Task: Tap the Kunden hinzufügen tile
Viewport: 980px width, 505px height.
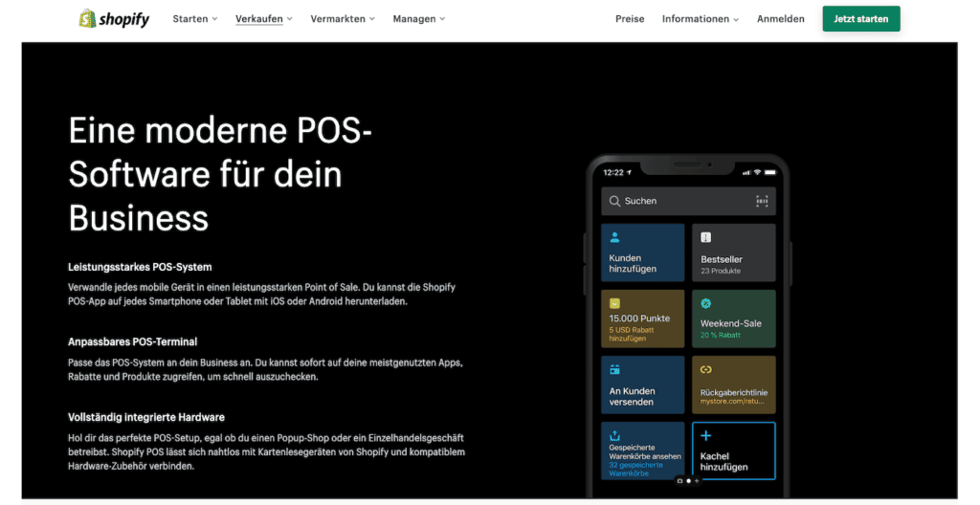Action: click(x=642, y=252)
